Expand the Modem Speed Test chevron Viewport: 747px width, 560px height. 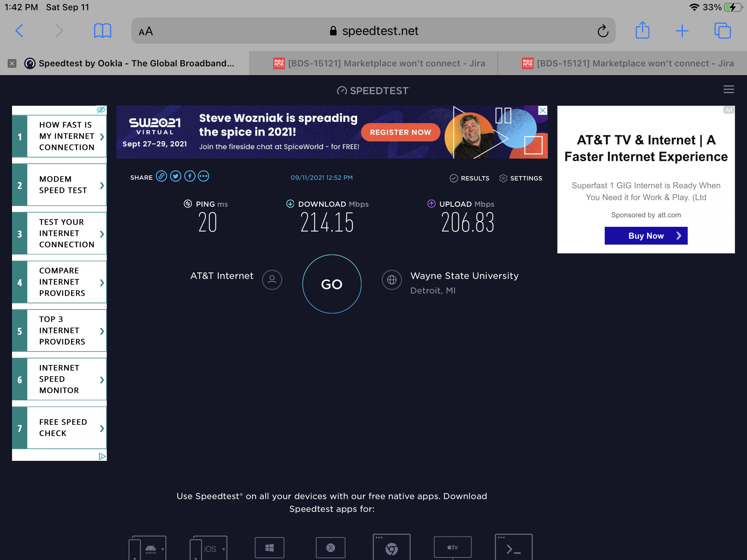click(x=102, y=185)
